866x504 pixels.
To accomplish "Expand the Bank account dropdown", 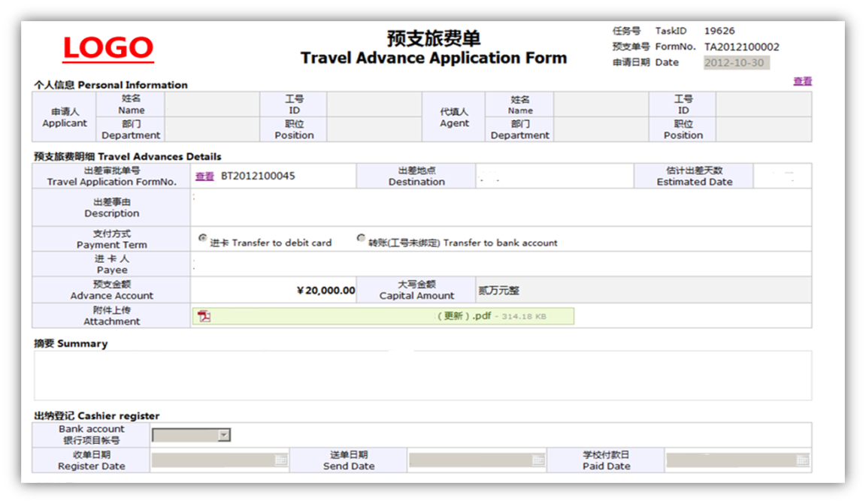I will point(223,435).
